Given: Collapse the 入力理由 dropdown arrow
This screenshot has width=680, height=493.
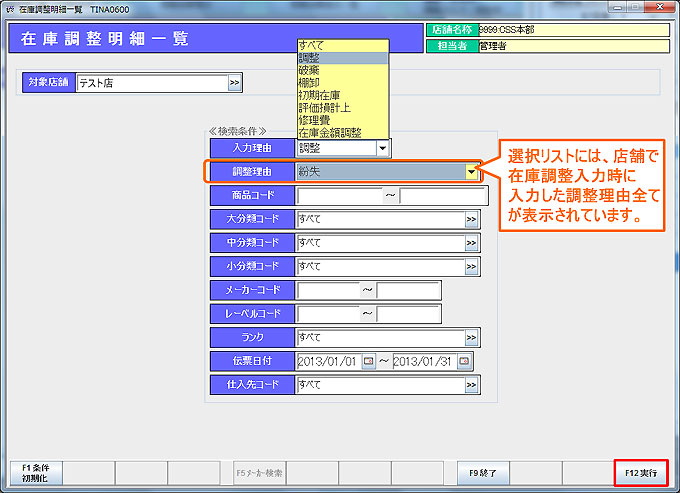Looking at the screenshot, I should [382, 148].
